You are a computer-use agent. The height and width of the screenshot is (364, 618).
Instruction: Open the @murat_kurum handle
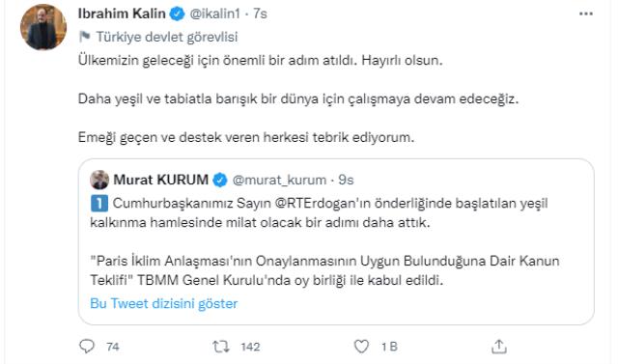pyautogui.click(x=279, y=180)
